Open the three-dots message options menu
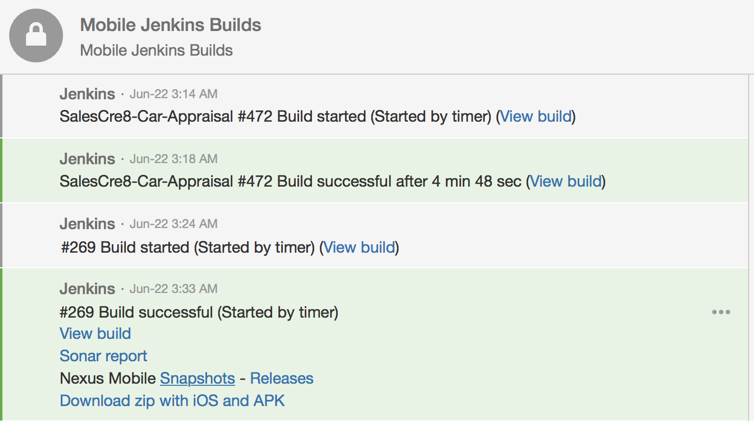The height and width of the screenshot is (424, 754). pos(721,312)
